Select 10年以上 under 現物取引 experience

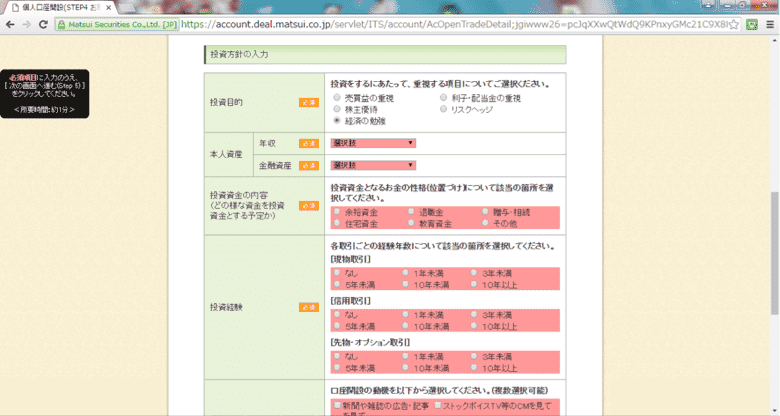pyautogui.click(x=474, y=284)
